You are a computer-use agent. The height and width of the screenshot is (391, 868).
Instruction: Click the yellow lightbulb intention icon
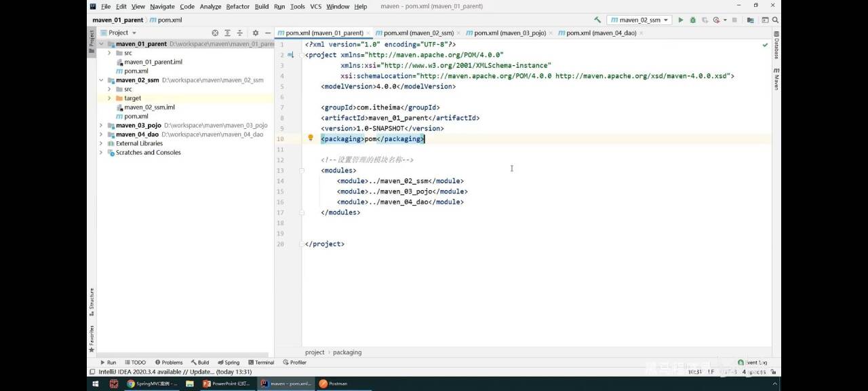tap(311, 138)
